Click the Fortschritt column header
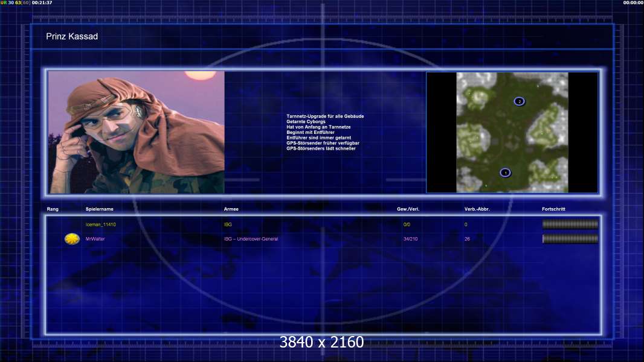The height and width of the screenshot is (362, 644). click(553, 209)
